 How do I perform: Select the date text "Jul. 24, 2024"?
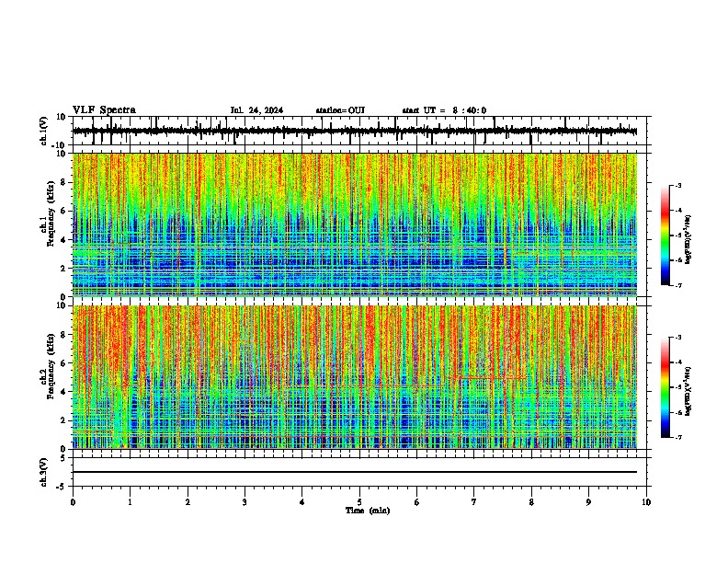coord(256,110)
